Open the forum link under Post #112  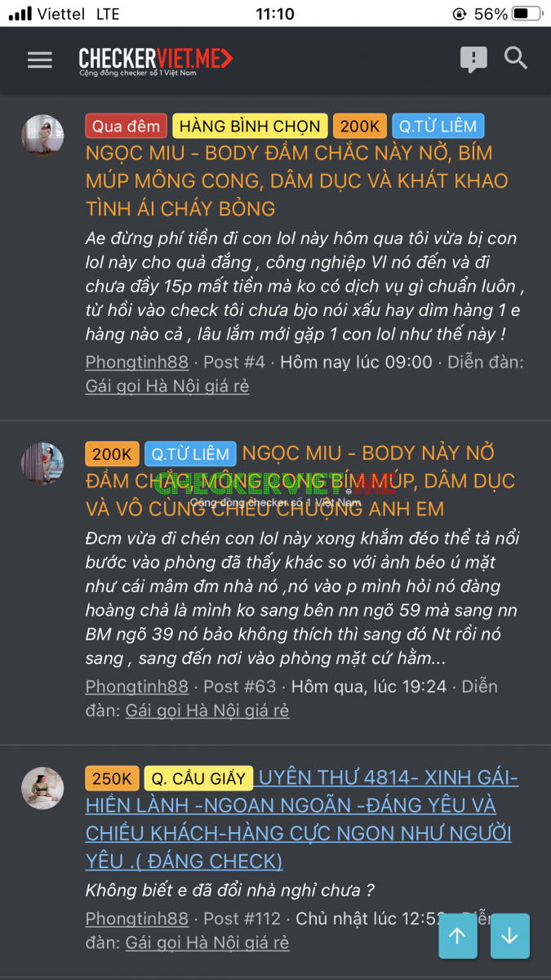tap(207, 942)
